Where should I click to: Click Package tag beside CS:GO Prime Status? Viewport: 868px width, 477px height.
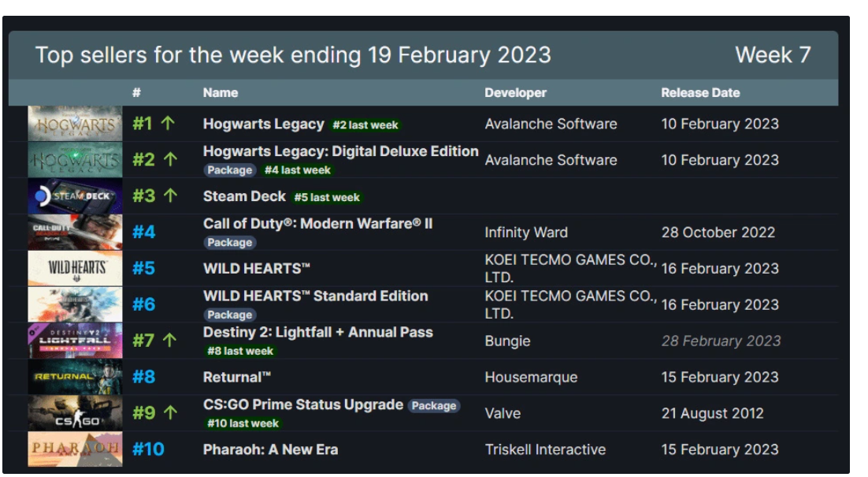click(434, 405)
